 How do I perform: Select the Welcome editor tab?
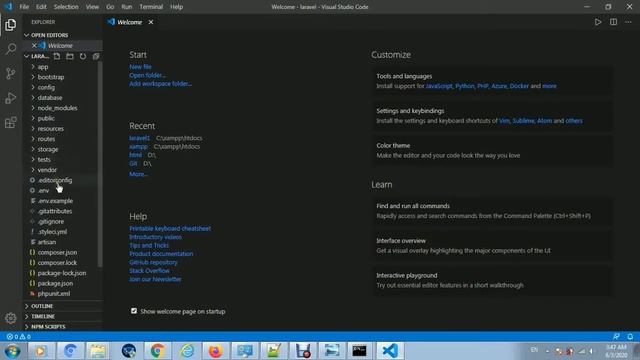coord(130,22)
